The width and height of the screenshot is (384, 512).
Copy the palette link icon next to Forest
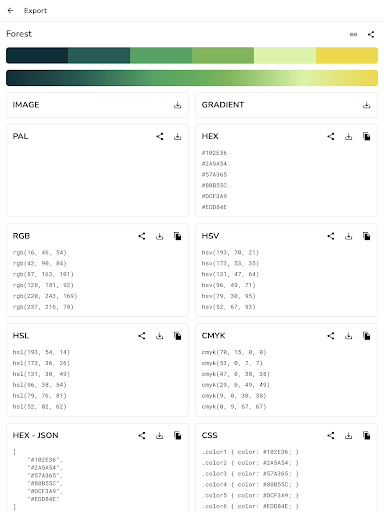[353, 34]
